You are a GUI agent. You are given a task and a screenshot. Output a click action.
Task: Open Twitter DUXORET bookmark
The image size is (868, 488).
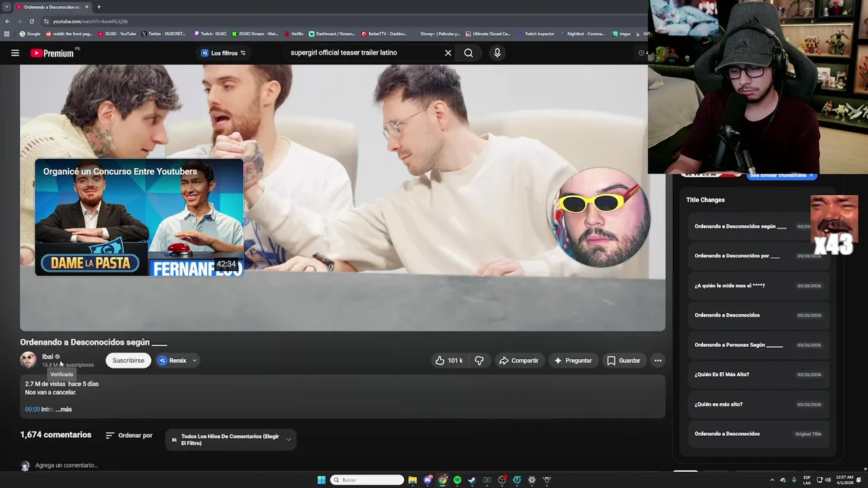pos(163,34)
